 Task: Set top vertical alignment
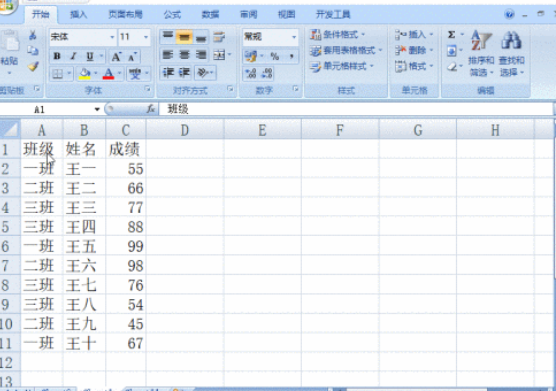[x=168, y=37]
